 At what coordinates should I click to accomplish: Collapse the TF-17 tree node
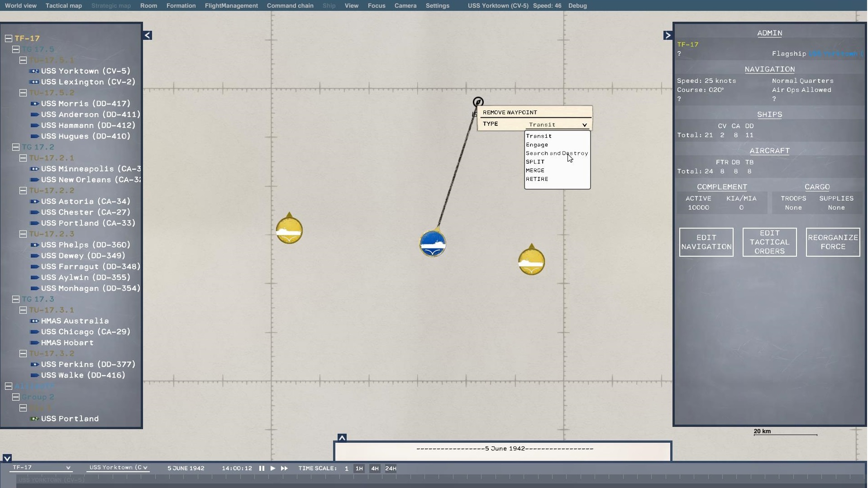tap(9, 38)
